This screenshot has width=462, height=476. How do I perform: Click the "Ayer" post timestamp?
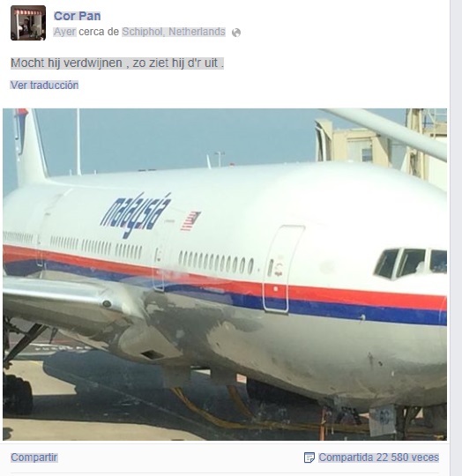(x=64, y=32)
